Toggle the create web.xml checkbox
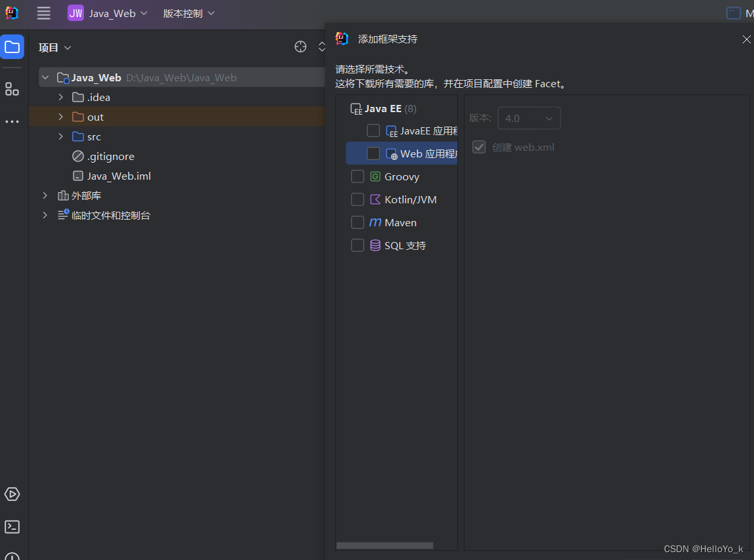The image size is (754, 560). click(x=479, y=147)
